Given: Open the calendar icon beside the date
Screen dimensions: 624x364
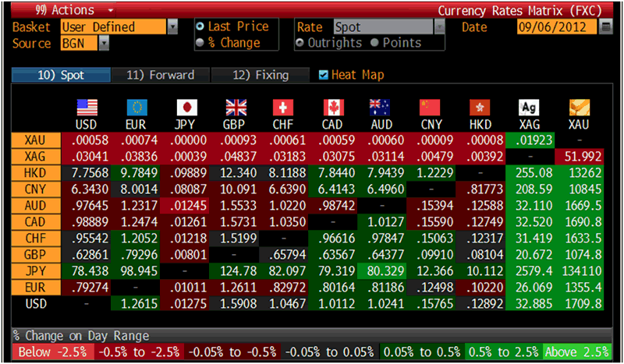Looking at the screenshot, I should coord(606,27).
